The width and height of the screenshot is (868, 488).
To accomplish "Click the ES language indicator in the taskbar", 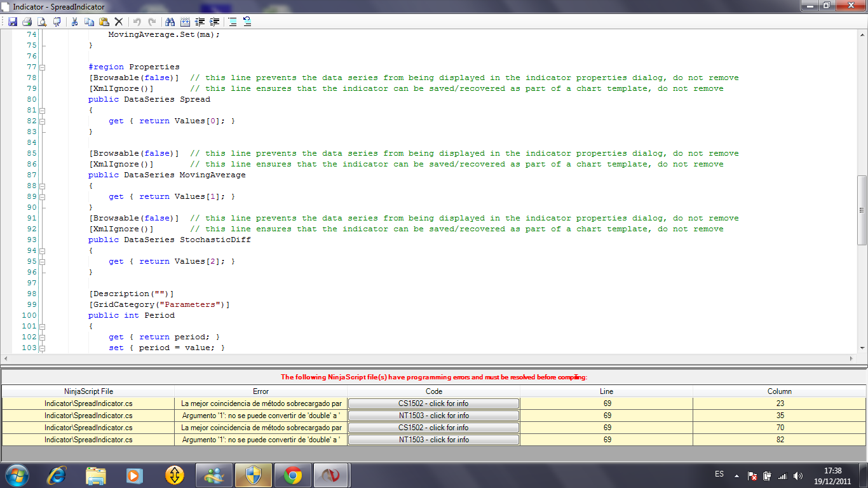I will tap(719, 475).
